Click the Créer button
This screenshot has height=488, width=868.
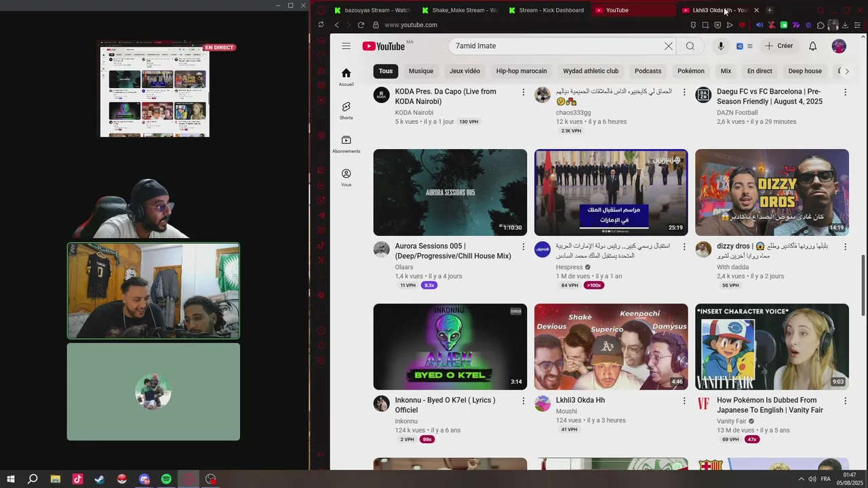coord(778,46)
